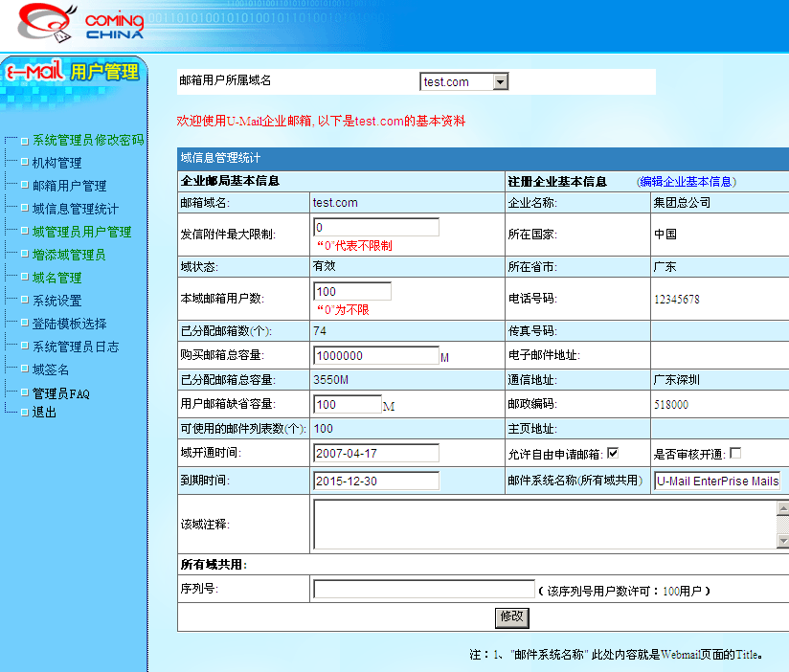Viewport: 789px width, 672px height.
Task: Enable the 是否审核开通 checkbox
Action: coord(735,453)
